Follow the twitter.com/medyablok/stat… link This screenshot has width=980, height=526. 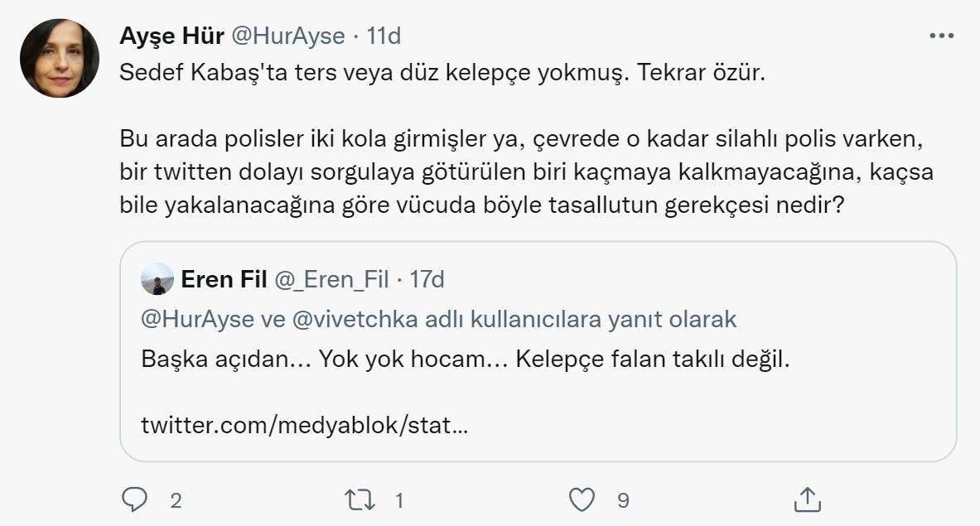(304, 427)
